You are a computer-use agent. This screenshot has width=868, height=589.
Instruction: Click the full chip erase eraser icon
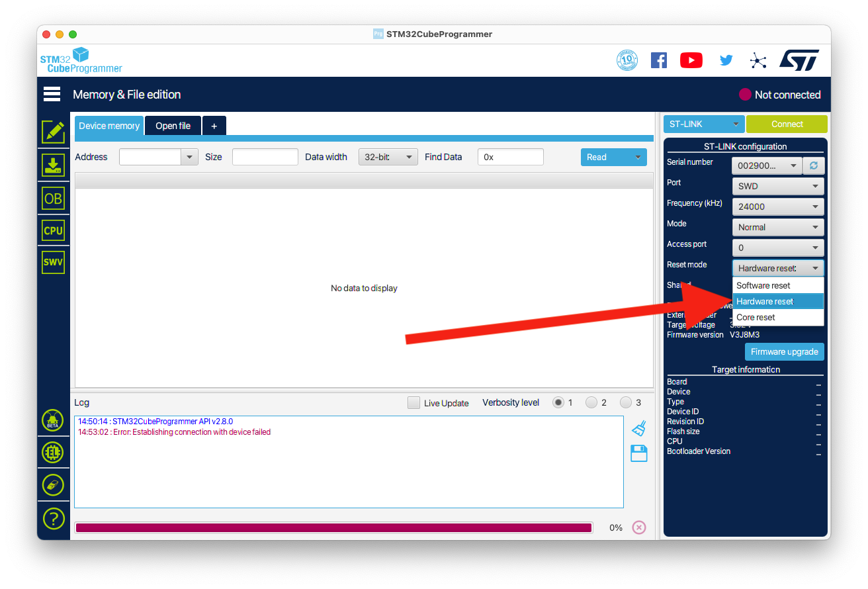pyautogui.click(x=53, y=484)
